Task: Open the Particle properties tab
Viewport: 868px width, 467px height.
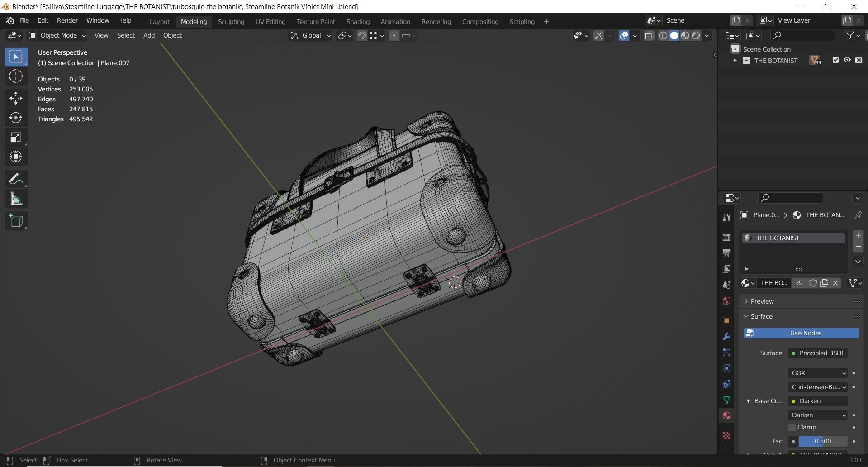Action: pyautogui.click(x=726, y=353)
